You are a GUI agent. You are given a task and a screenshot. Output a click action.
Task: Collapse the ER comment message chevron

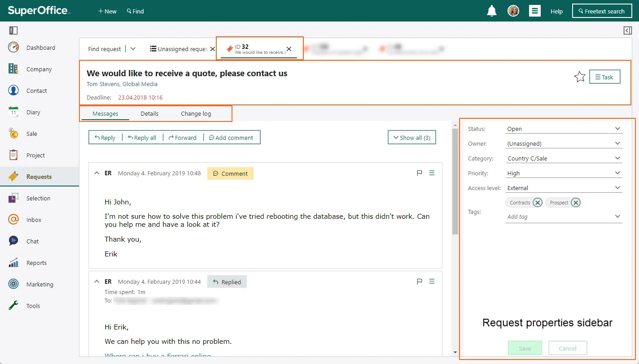pos(96,173)
